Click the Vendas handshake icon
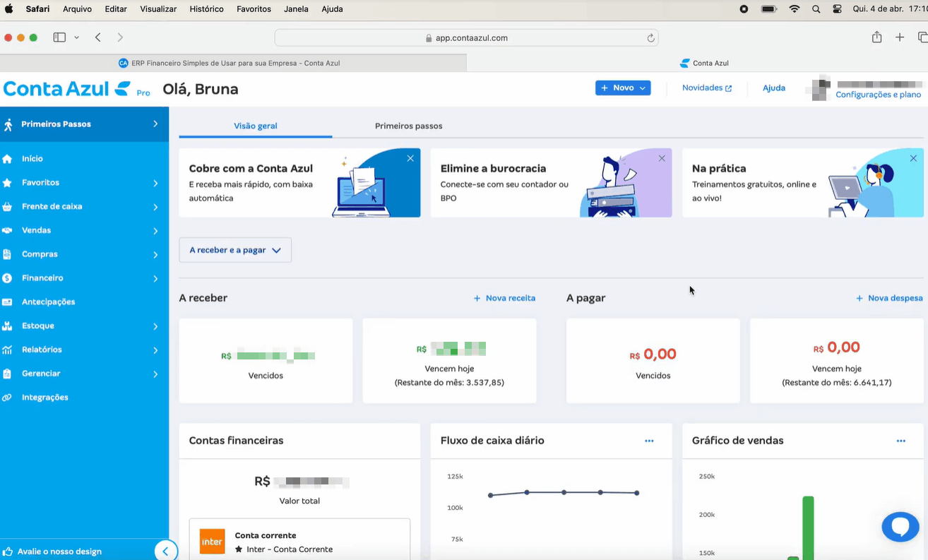This screenshot has width=928, height=560. click(x=7, y=230)
